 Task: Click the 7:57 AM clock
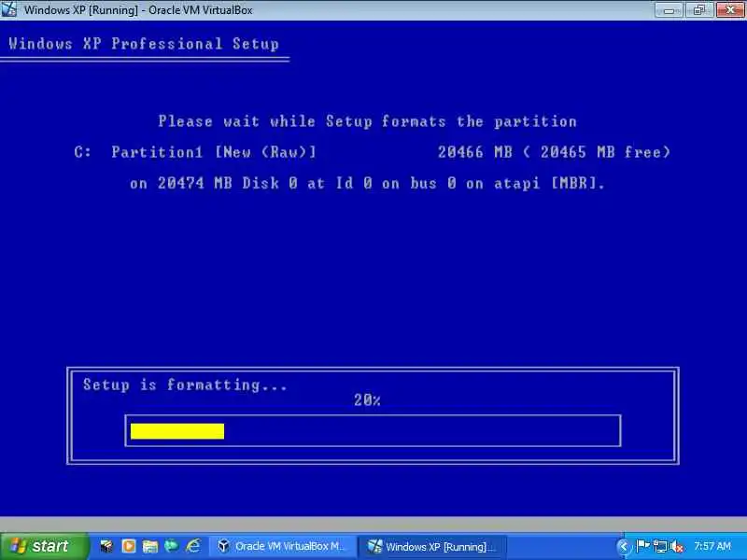(x=712, y=546)
